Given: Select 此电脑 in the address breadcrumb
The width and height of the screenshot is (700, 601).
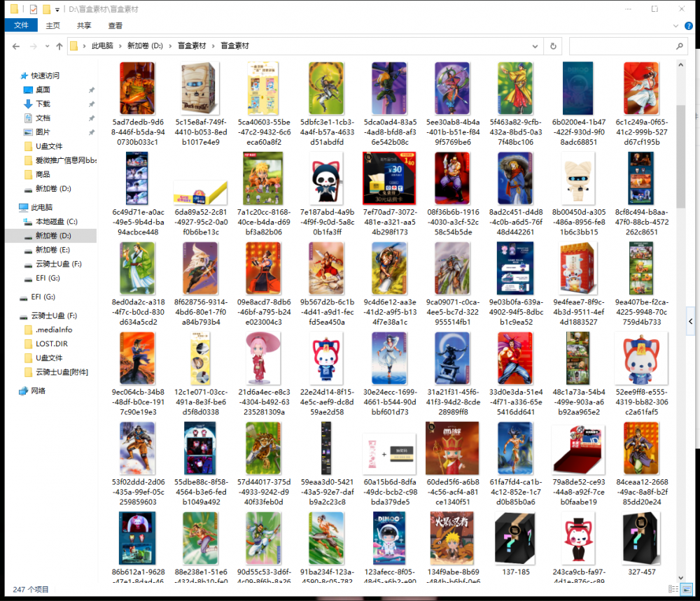Looking at the screenshot, I should [102, 46].
